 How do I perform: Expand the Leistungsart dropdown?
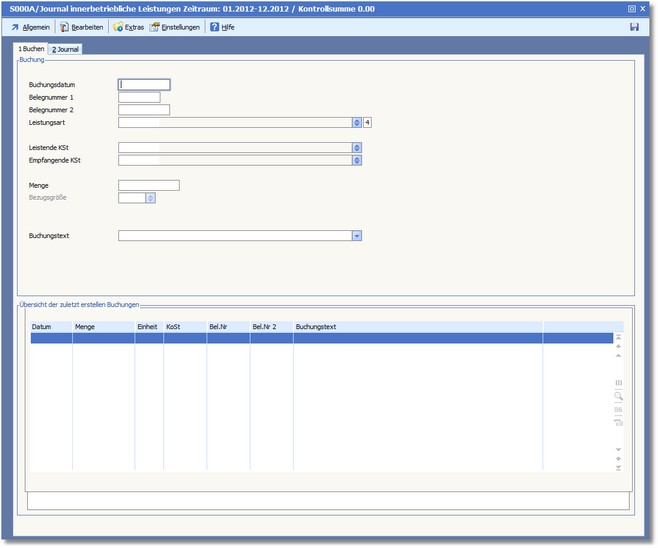pos(356,123)
